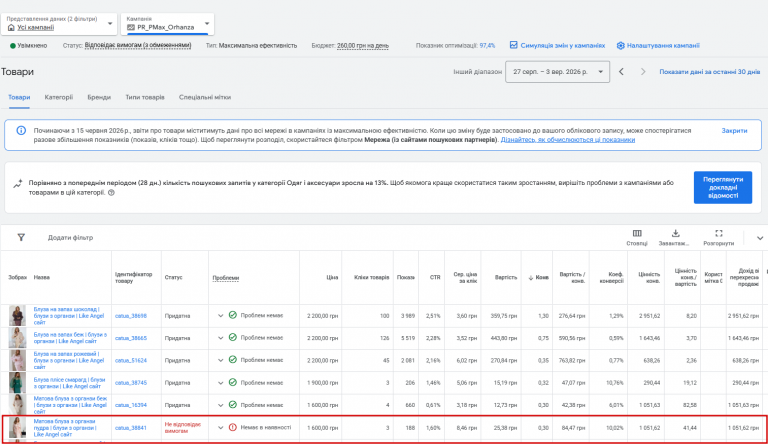Click Додати фільтр field
This screenshot has height=444, width=768.
coord(70,238)
